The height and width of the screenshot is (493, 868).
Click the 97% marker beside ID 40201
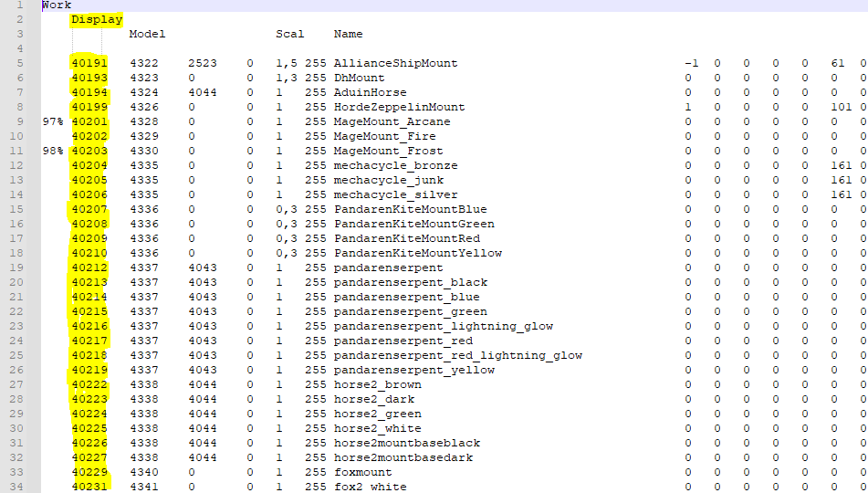(x=53, y=121)
